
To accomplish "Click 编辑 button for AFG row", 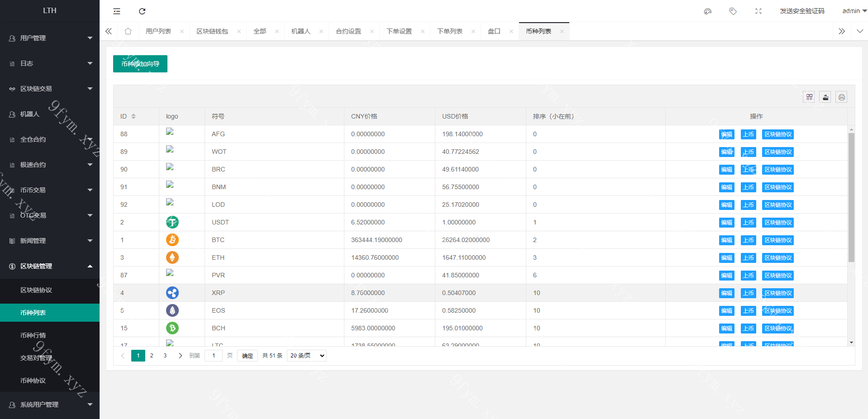I will (727, 134).
